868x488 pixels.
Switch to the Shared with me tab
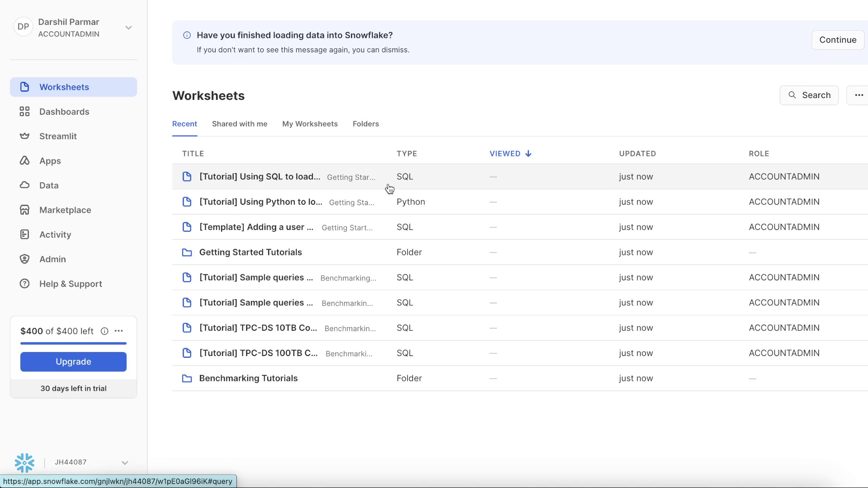point(239,124)
